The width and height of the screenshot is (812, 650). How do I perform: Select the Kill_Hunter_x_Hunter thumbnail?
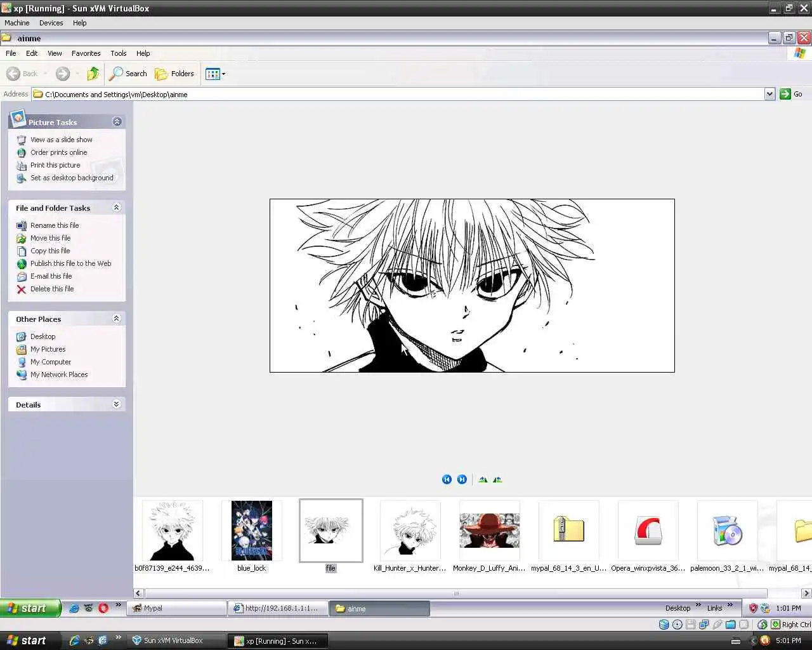pos(410,531)
